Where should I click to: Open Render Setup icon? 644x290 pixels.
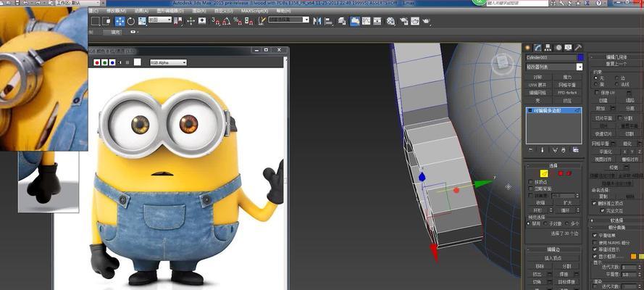[403, 21]
